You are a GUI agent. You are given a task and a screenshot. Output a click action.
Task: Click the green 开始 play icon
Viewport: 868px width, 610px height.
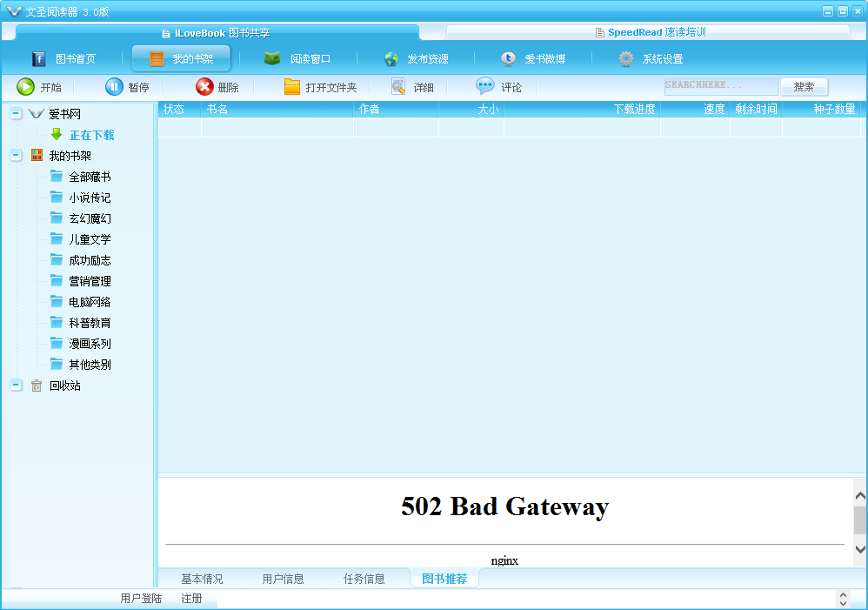coord(25,87)
